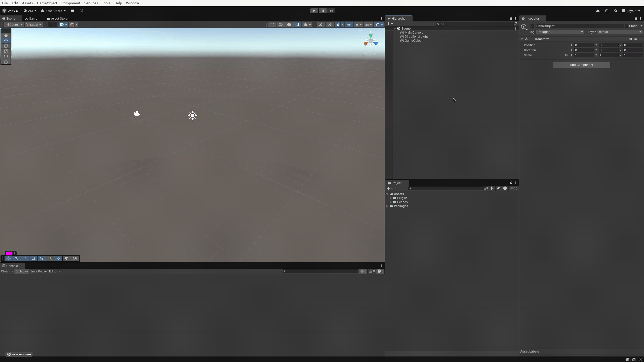This screenshot has height=362, width=644.
Task: Open the Layer dropdown
Action: coord(619,32)
